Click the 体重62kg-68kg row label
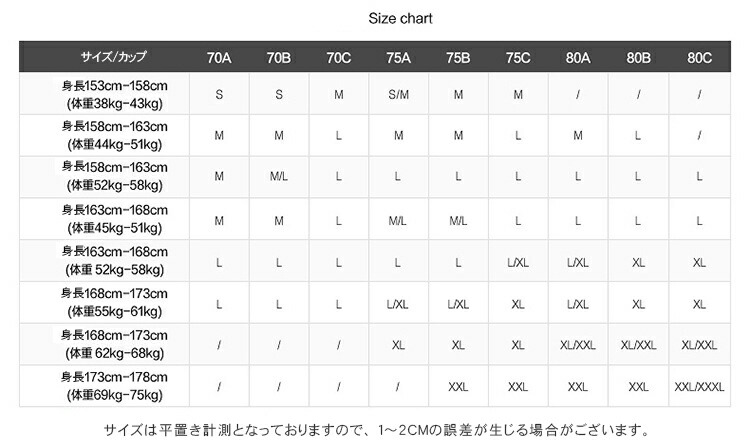The width and height of the screenshot is (750, 448). point(114,353)
